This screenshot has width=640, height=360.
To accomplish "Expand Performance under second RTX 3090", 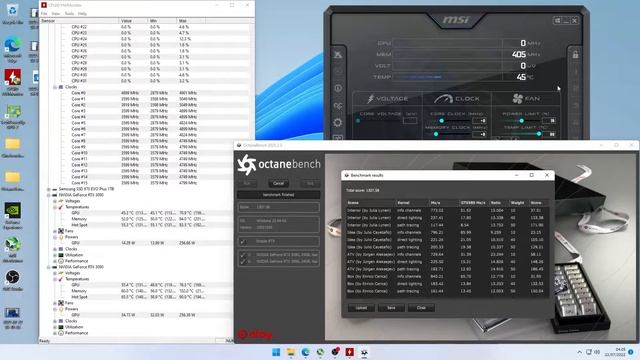I will pos(55,333).
